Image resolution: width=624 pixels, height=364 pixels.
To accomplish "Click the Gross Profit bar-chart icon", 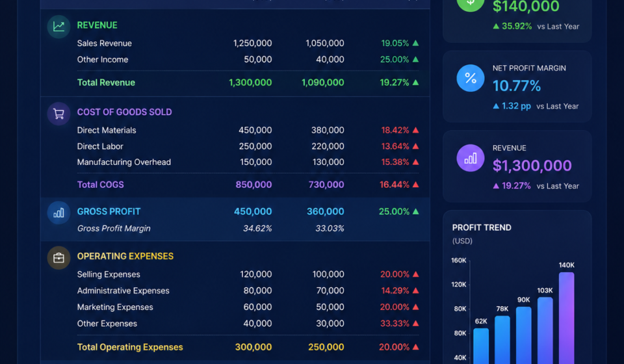I will coord(59,213).
